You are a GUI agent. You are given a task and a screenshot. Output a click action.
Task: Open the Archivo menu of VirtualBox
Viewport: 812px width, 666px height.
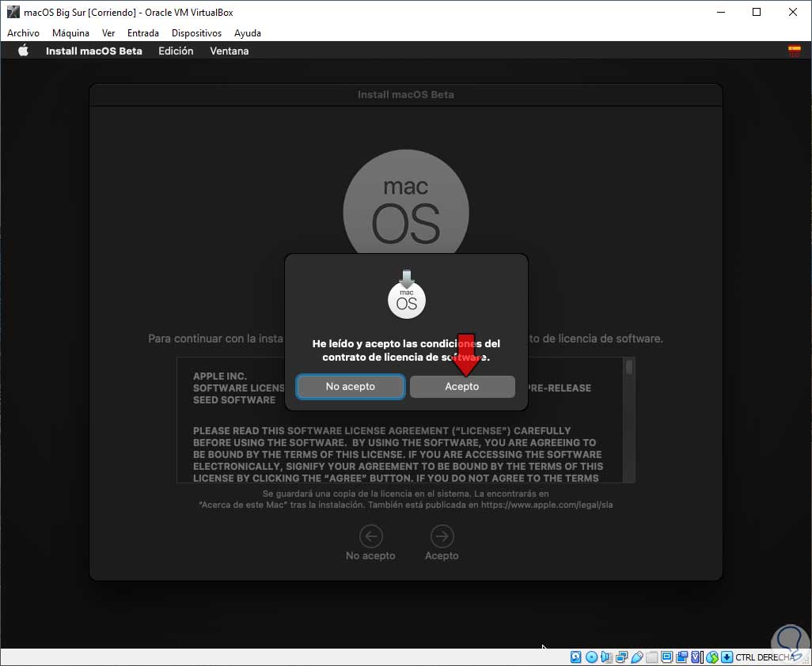coord(23,33)
